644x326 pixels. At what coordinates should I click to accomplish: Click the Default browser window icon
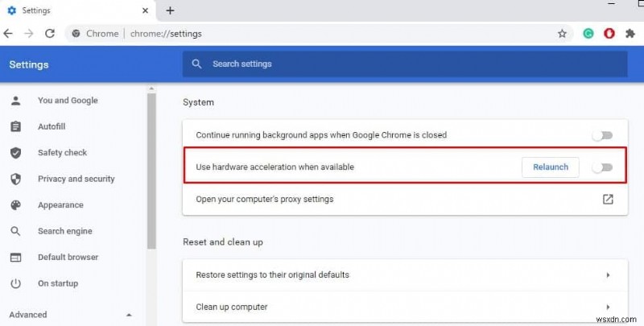point(15,258)
